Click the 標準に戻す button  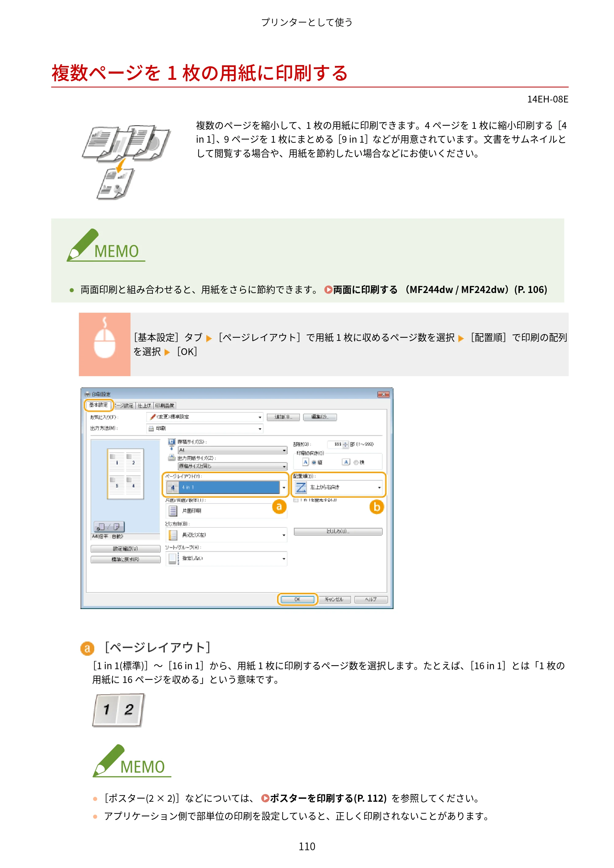[x=126, y=560]
